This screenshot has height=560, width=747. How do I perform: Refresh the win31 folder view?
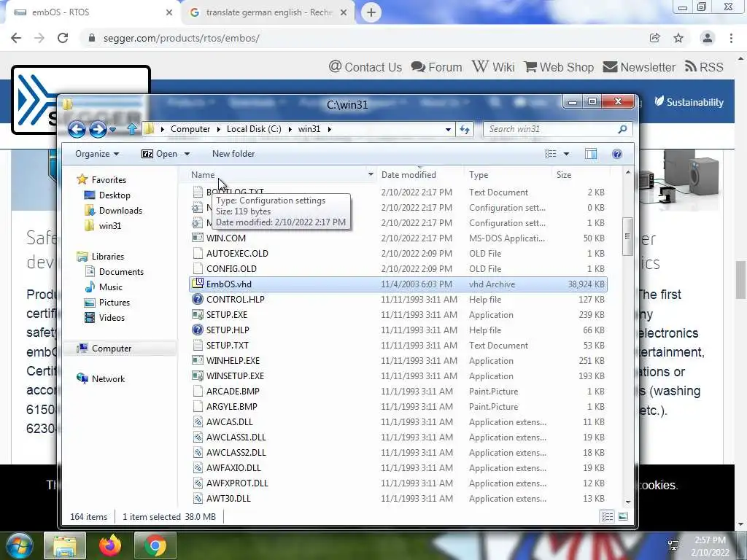click(465, 129)
